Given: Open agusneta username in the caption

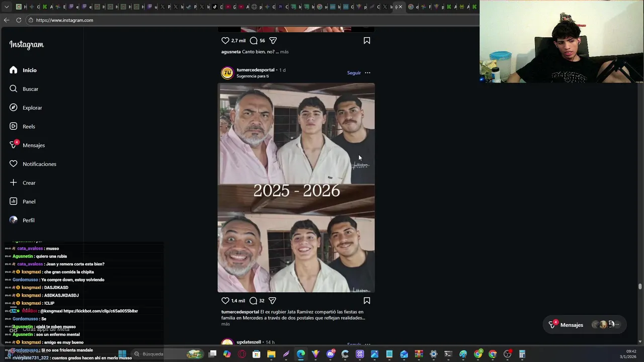Looking at the screenshot, I should [x=231, y=52].
